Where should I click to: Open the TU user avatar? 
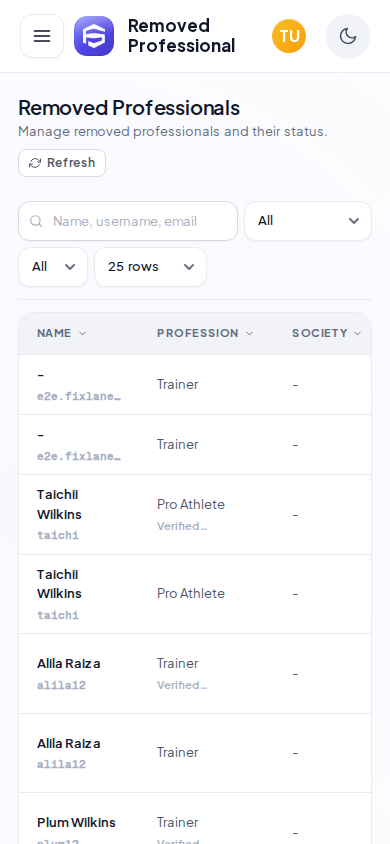tap(289, 36)
